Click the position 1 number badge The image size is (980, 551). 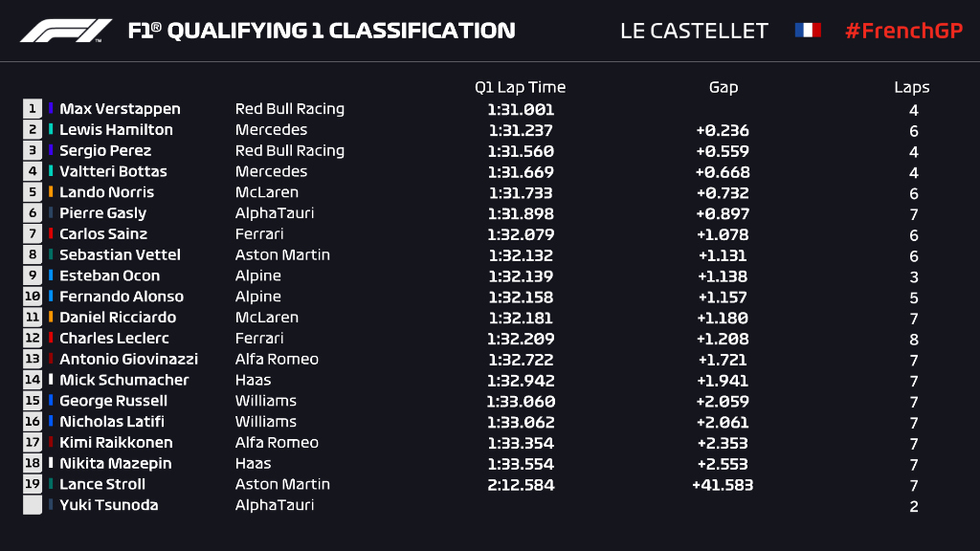[x=33, y=109]
